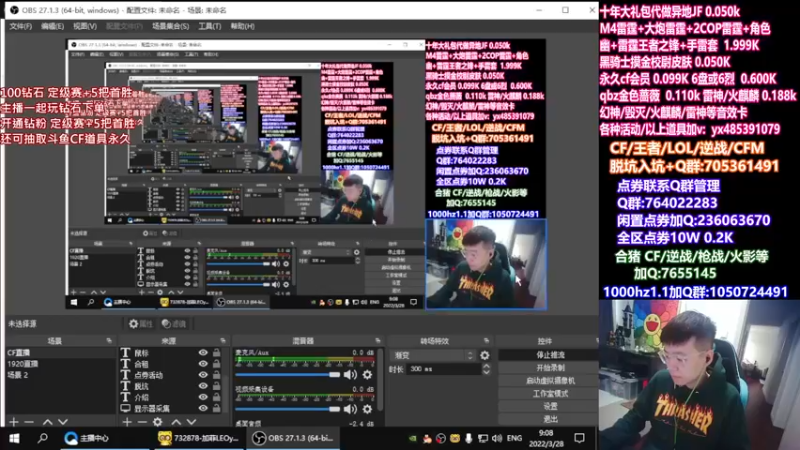Open 麦克风/Aux audio settings gear
Viewport: 800px width, 450px height.
pyautogui.click(x=367, y=374)
